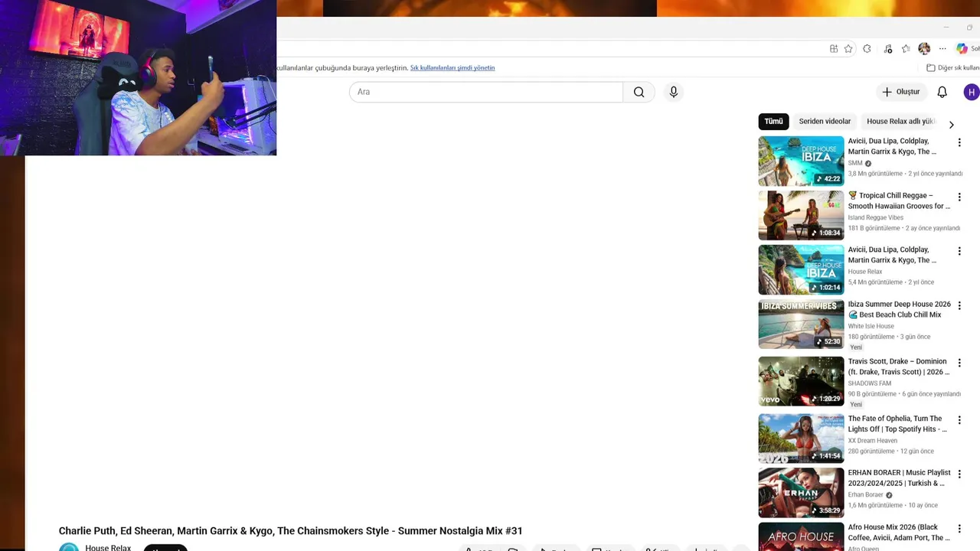Select the House Relax adlı yük chip
Viewport: 980px width, 551px height.
pos(900,122)
